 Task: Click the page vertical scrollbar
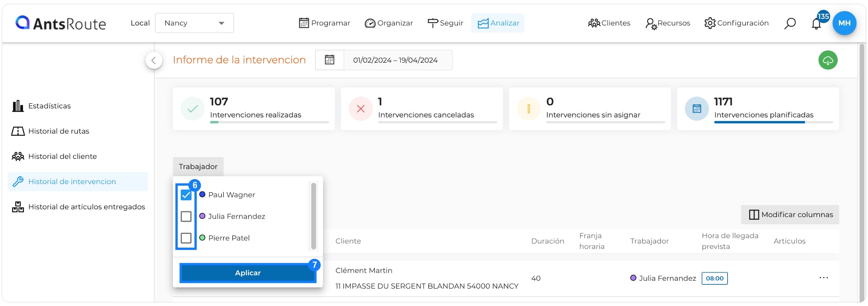click(x=862, y=173)
